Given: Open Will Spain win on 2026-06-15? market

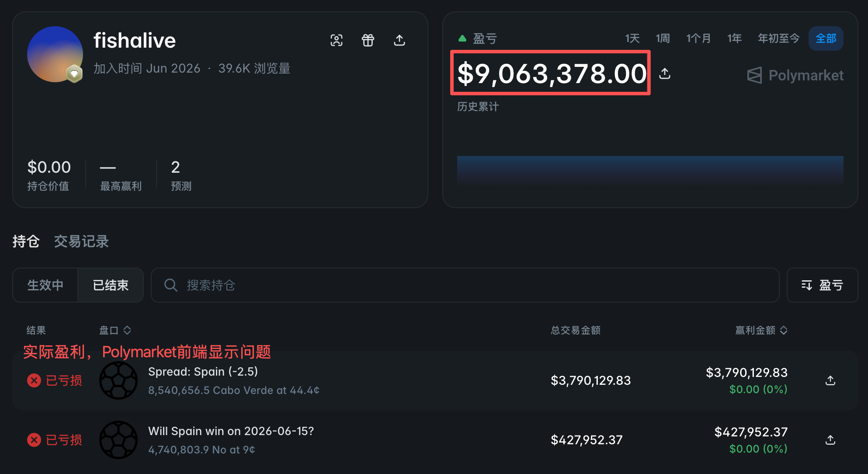Looking at the screenshot, I should click(x=231, y=431).
